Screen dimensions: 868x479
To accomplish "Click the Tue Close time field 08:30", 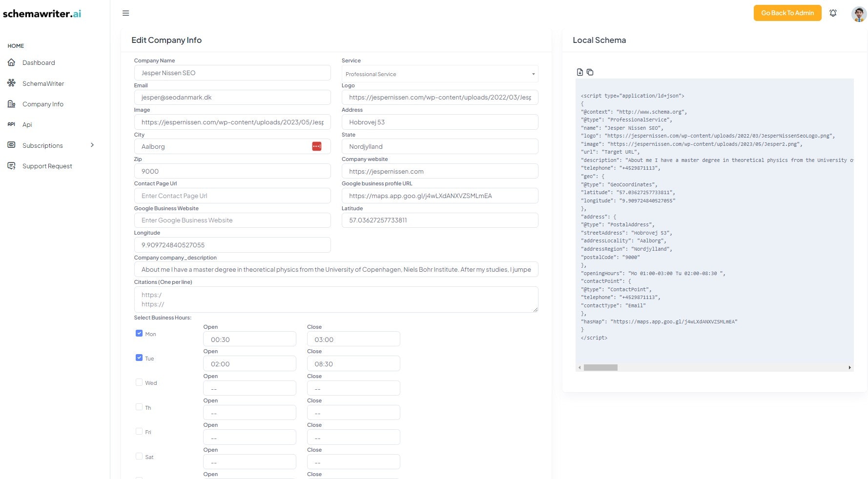I will (353, 363).
